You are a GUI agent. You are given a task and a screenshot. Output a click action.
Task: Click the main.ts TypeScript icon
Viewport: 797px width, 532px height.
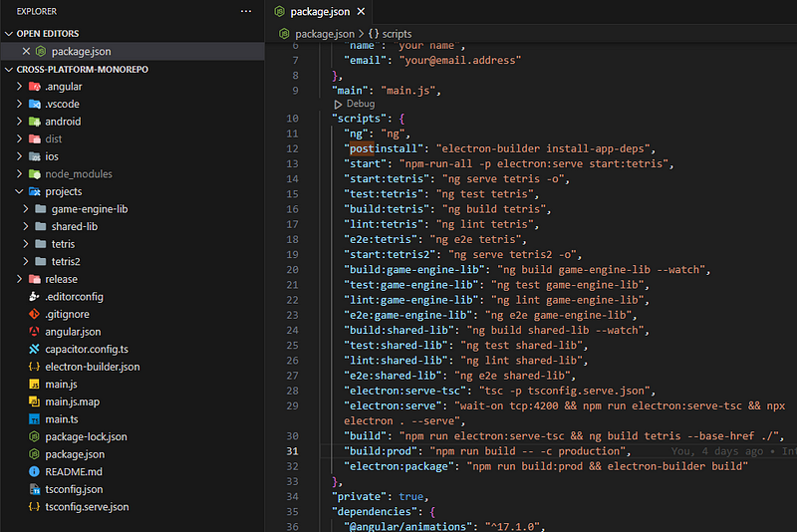pos(34,419)
